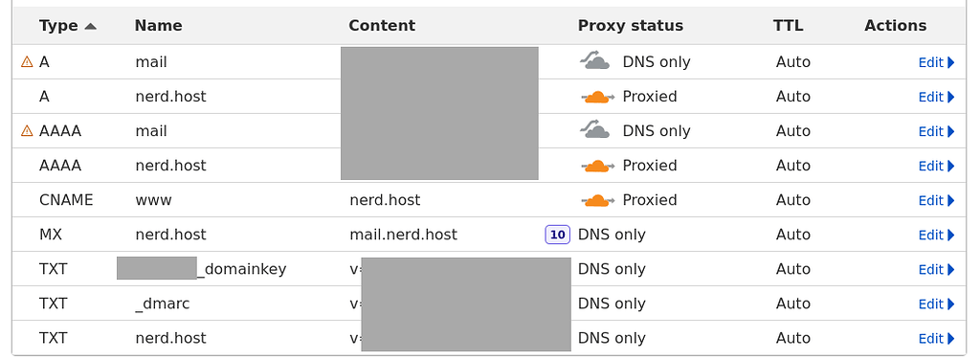Select the mail.nerd.host content of MX record
The image size is (980, 360).
[x=403, y=235]
